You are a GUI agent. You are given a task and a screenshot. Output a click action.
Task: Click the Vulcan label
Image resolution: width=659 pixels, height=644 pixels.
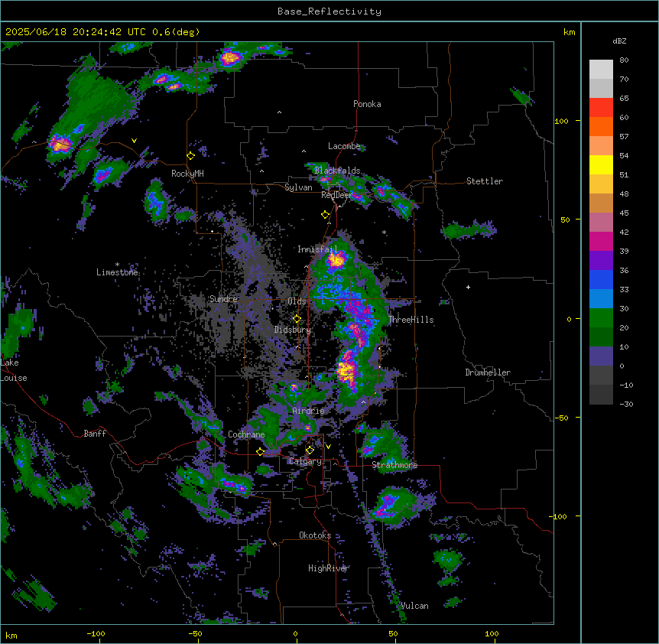(x=414, y=606)
